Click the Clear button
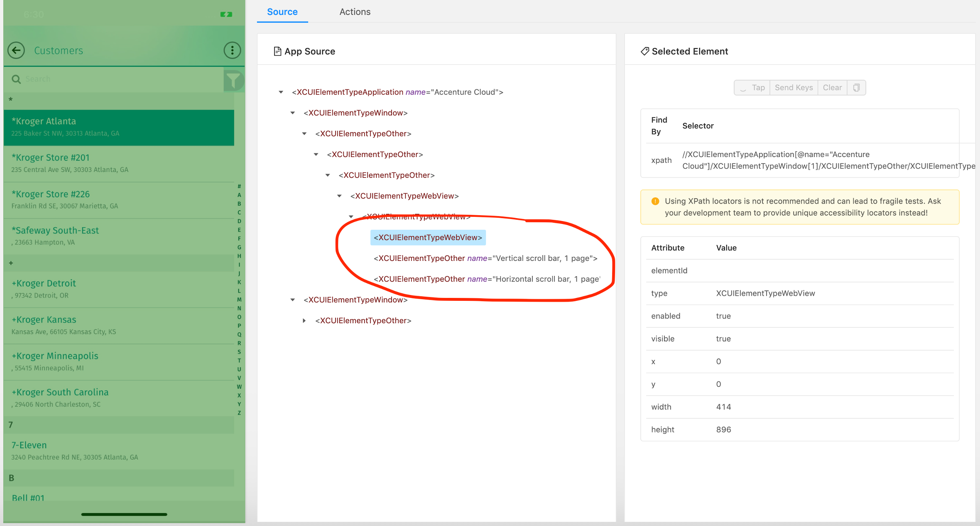The width and height of the screenshot is (980, 526). point(832,88)
